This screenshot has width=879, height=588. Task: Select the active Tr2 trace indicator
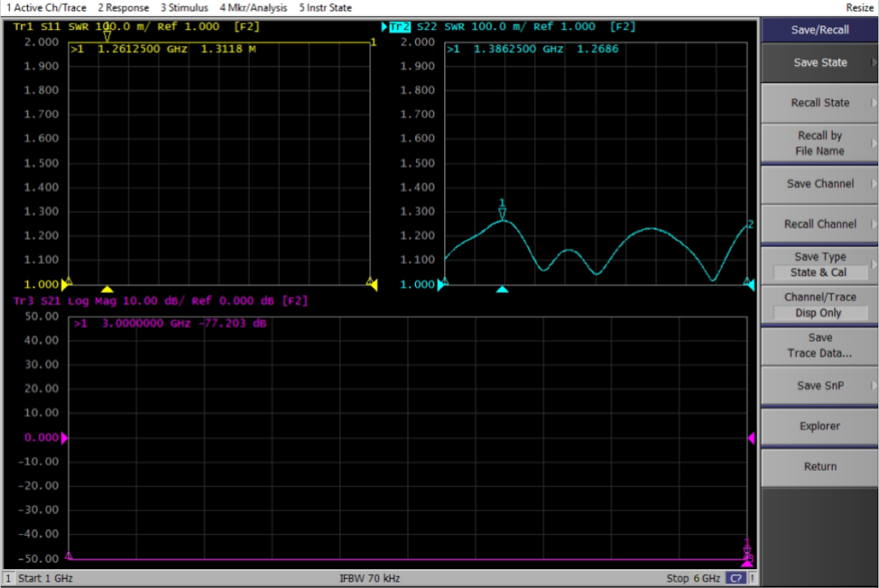coord(400,27)
